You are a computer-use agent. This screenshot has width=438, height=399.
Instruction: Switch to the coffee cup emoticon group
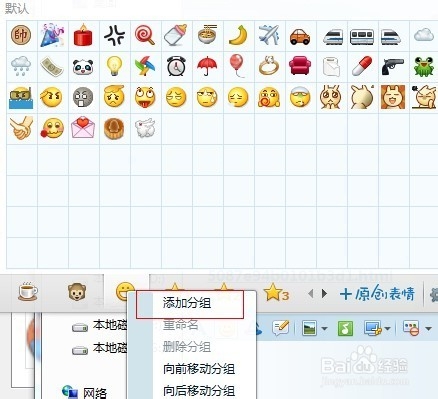27,292
